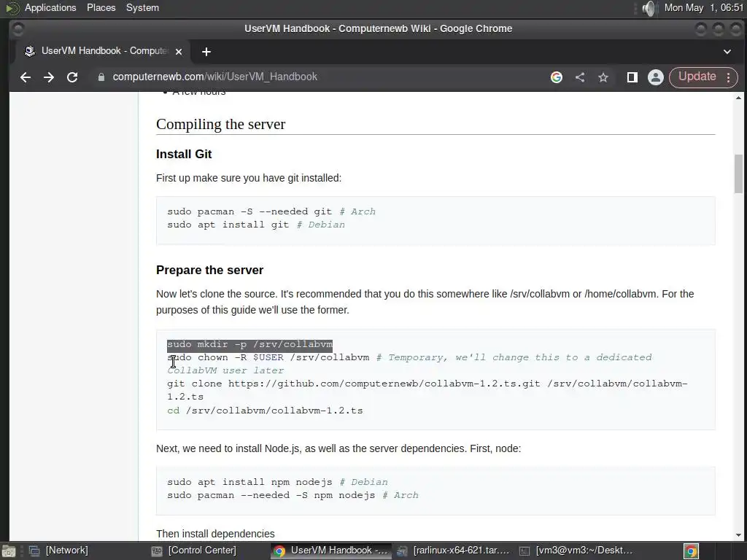Click 'sudo apt install git' line
This screenshot has height=560, width=747.
click(x=256, y=225)
